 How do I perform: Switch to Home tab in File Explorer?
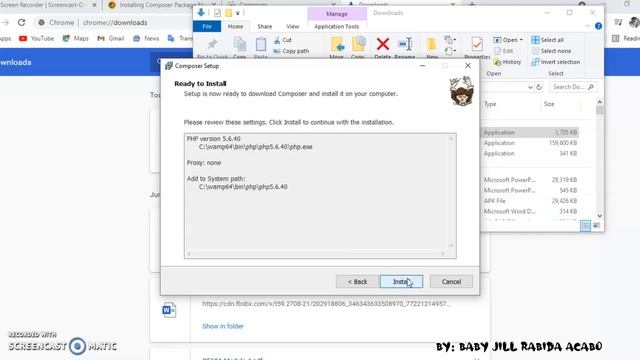click(235, 27)
